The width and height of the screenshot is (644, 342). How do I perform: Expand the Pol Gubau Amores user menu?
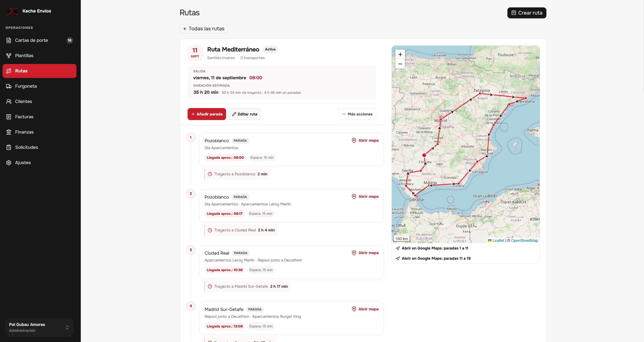click(x=39, y=327)
